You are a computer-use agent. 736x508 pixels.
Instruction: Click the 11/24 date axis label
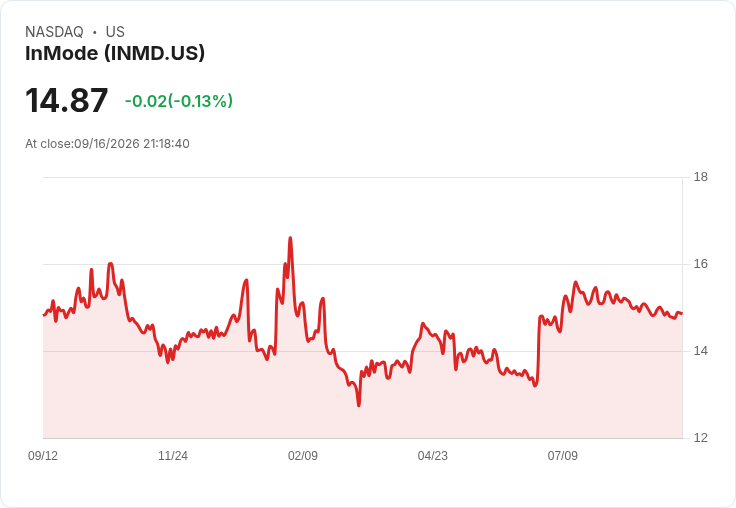click(173, 455)
